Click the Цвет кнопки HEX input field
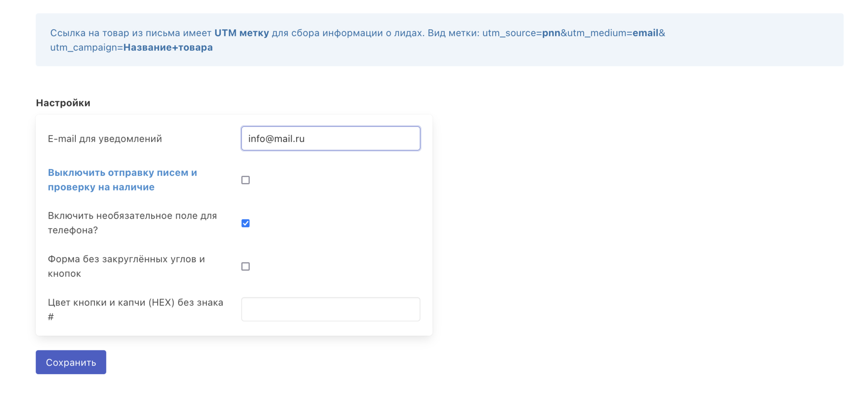The image size is (868, 405). point(331,309)
